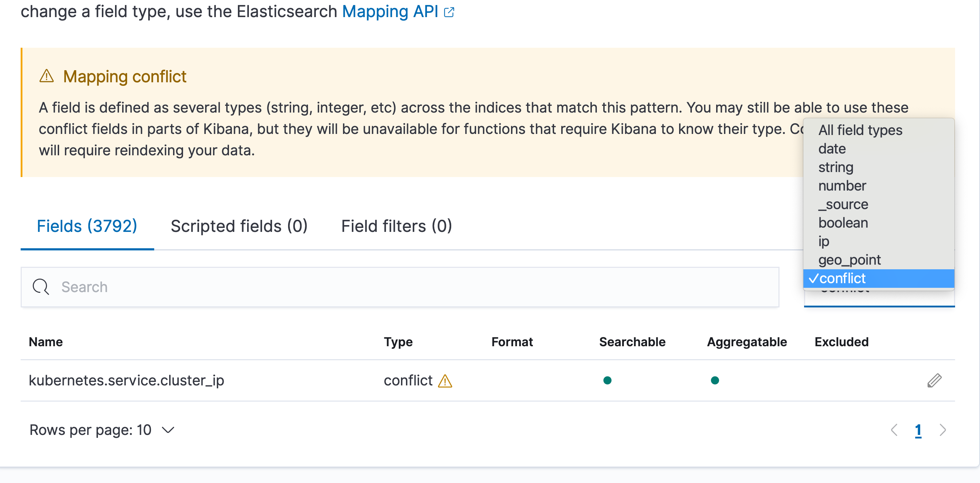The image size is (980, 483).
Task: Click the green Aggregatable dot indicator
Action: [x=715, y=380]
